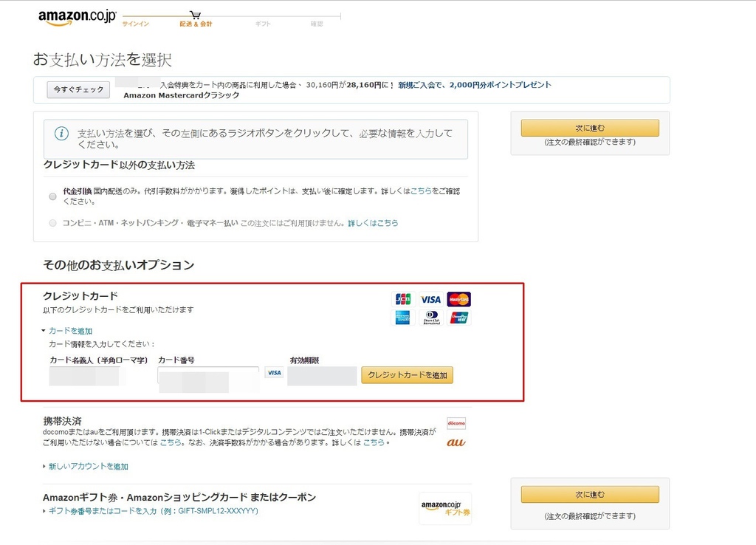The image size is (756, 545).
Task: Select the 代金引換 radio button
Action: point(53,196)
